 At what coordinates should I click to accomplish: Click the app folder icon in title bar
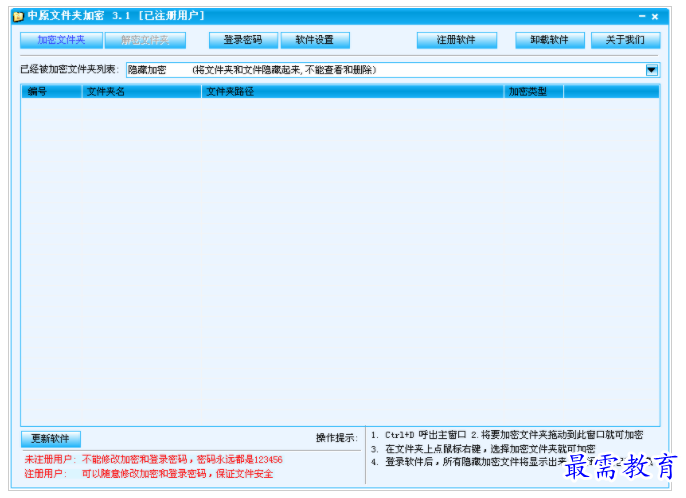[18, 17]
